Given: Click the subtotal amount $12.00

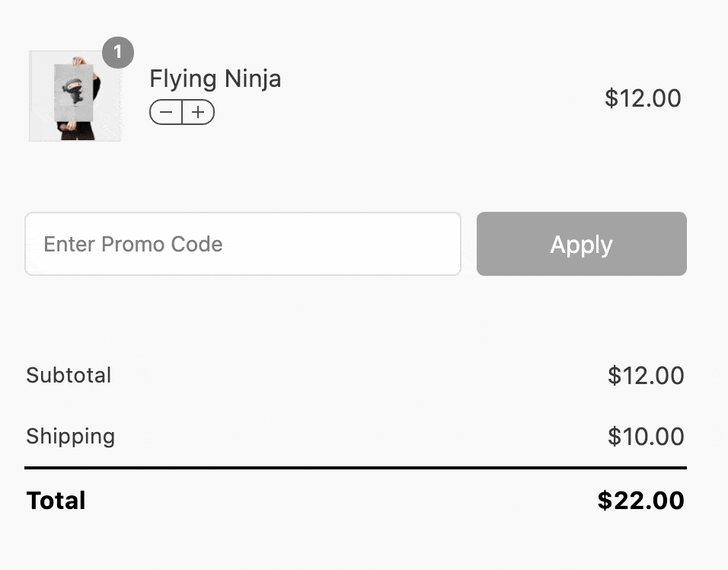Looking at the screenshot, I should 646,376.
